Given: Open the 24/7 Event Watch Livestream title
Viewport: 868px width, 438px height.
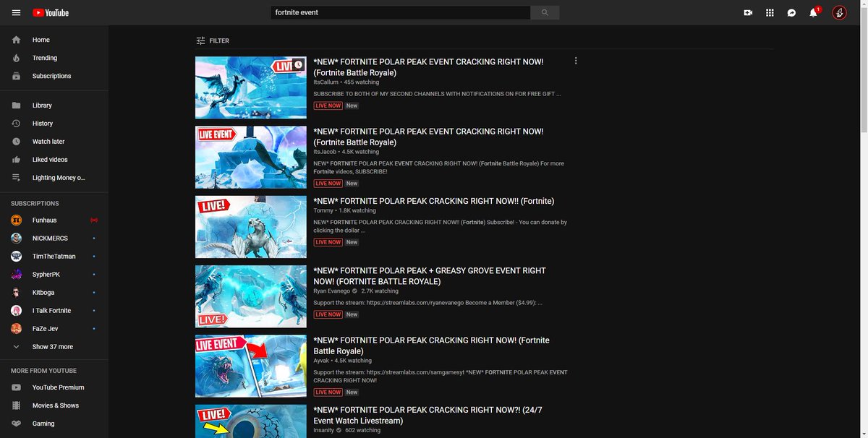Looking at the screenshot, I should (x=427, y=416).
